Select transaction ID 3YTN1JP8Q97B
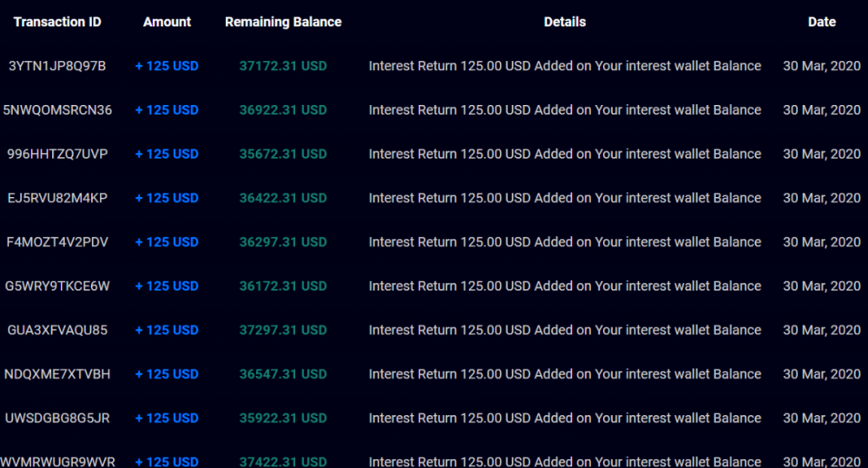868x468 pixels. [57, 66]
